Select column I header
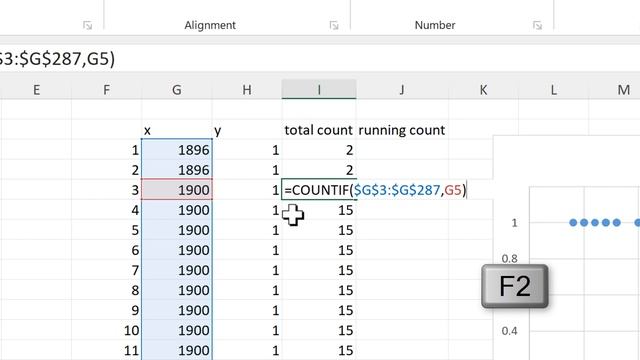 coord(319,89)
